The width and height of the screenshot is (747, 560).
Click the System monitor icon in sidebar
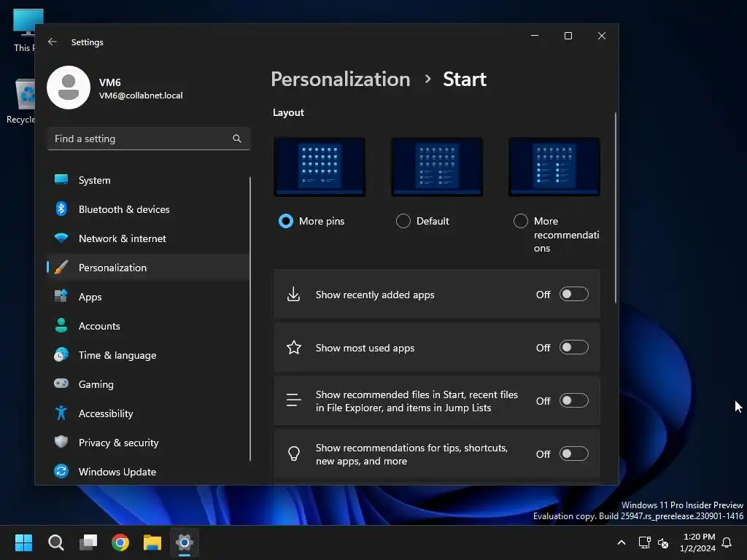pyautogui.click(x=61, y=179)
